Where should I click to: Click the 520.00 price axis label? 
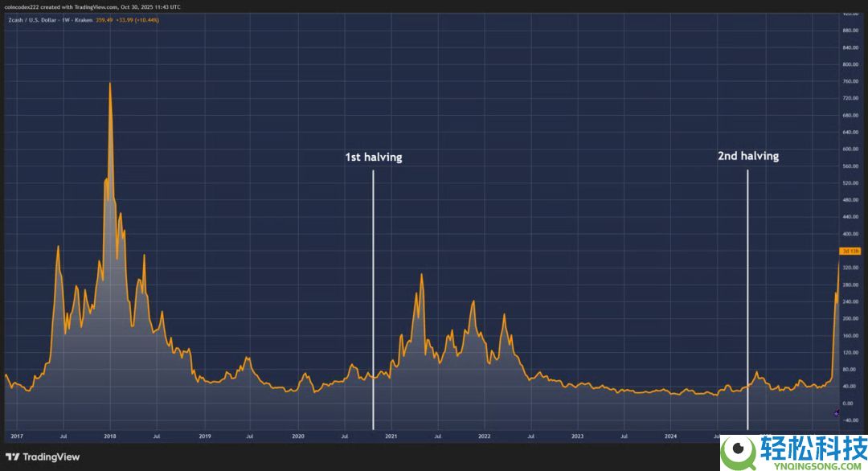(850, 182)
